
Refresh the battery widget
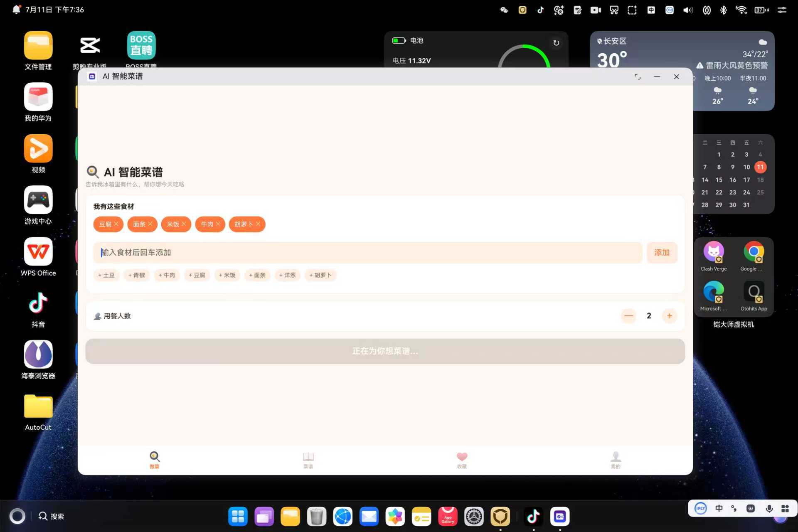(556, 43)
